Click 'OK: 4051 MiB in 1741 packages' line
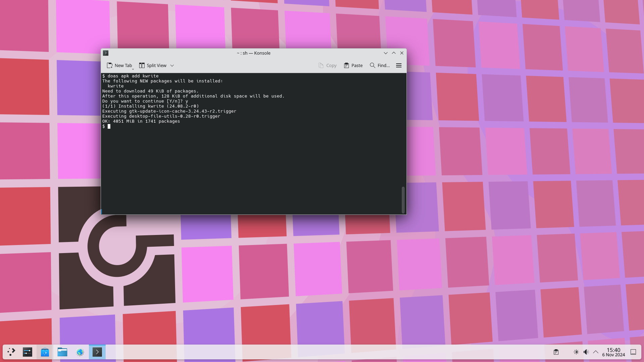 click(x=141, y=121)
